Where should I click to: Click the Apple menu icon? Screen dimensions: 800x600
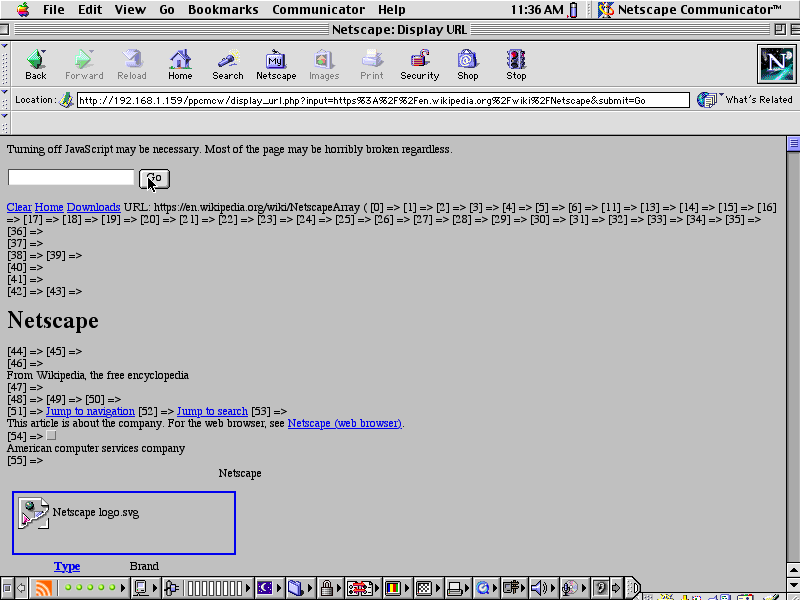[x=22, y=9]
